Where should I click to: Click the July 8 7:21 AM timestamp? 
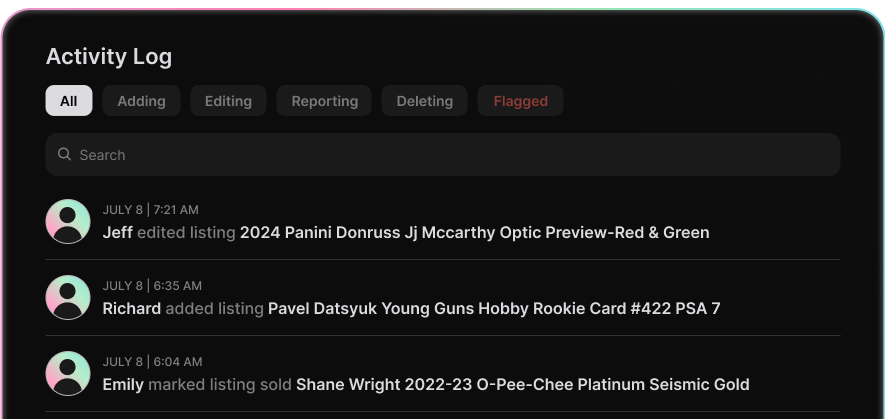[150, 210]
